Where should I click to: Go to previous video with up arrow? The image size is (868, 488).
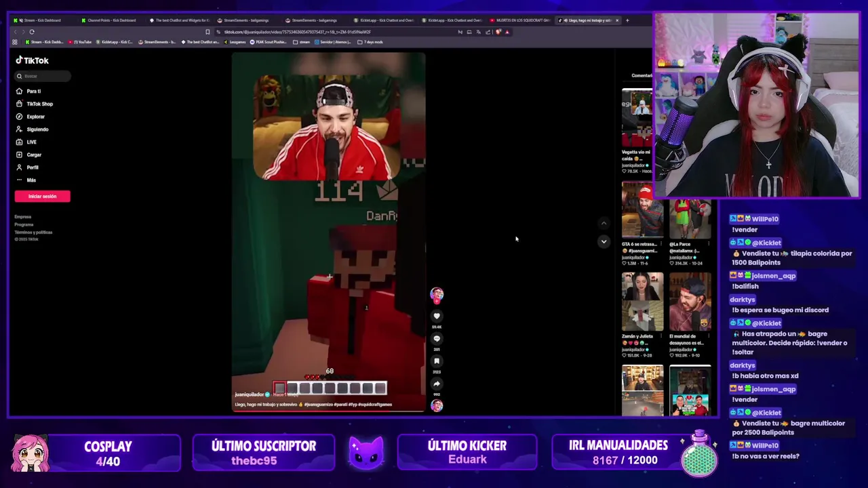[604, 223]
